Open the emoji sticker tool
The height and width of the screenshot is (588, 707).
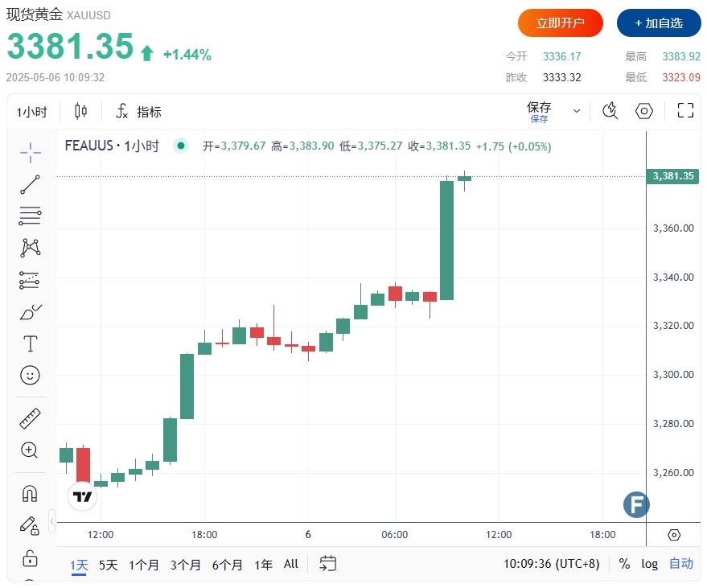(x=30, y=375)
